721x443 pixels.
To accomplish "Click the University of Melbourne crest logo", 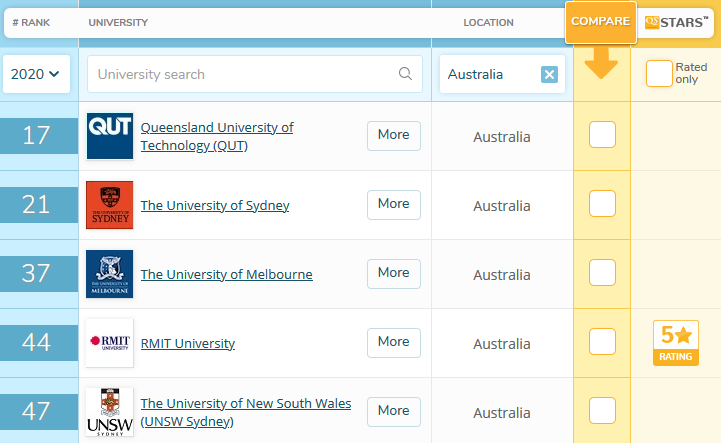I will [x=109, y=274].
